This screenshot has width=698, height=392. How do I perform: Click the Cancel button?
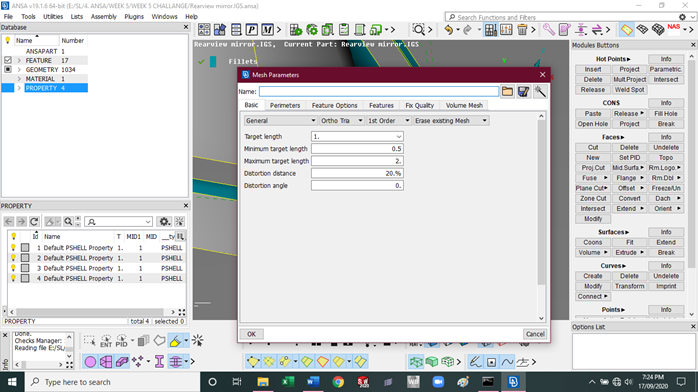pyautogui.click(x=535, y=334)
